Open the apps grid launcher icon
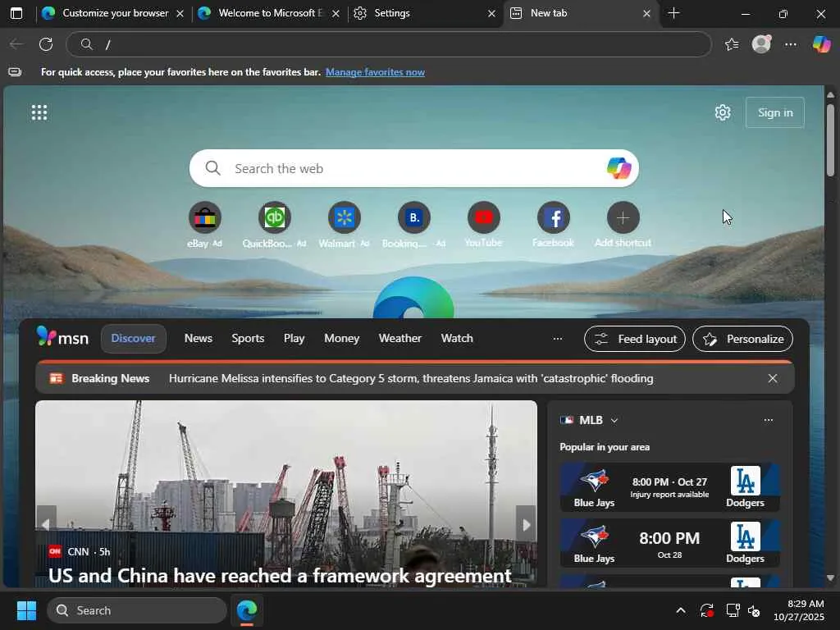 point(39,112)
